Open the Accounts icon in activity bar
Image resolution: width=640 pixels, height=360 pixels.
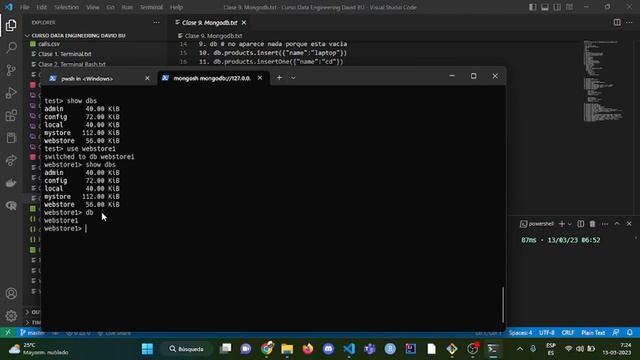pyautogui.click(x=11, y=293)
